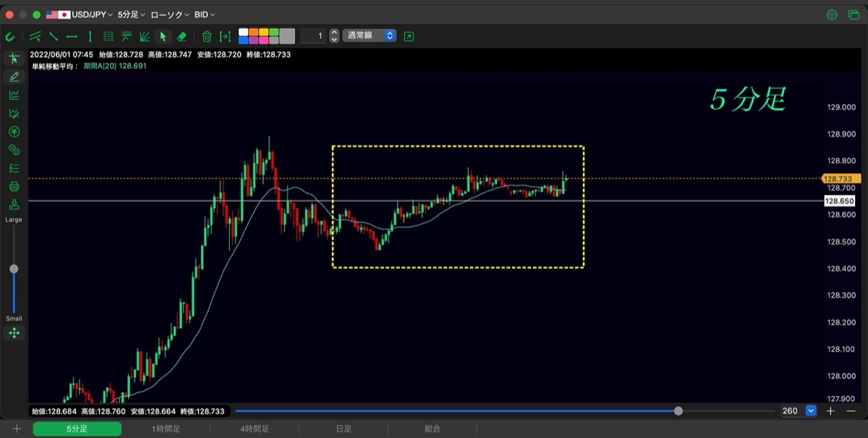Click the four-way move arrows icon

[x=14, y=333]
